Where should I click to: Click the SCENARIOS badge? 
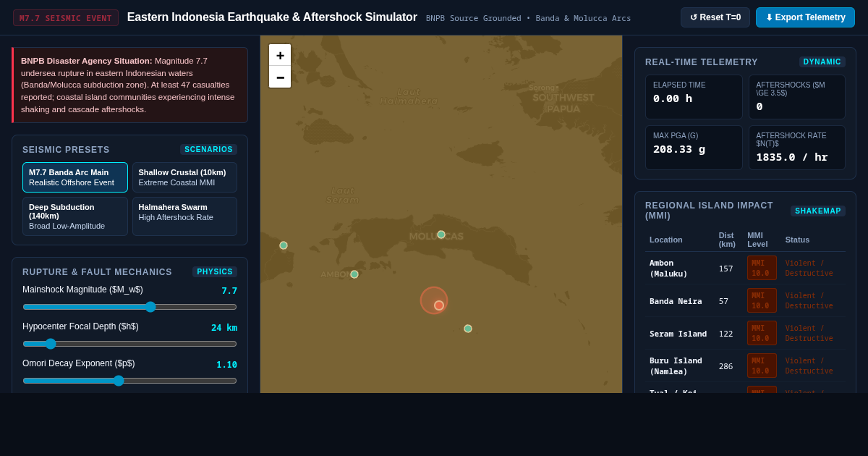pyautogui.click(x=208, y=149)
